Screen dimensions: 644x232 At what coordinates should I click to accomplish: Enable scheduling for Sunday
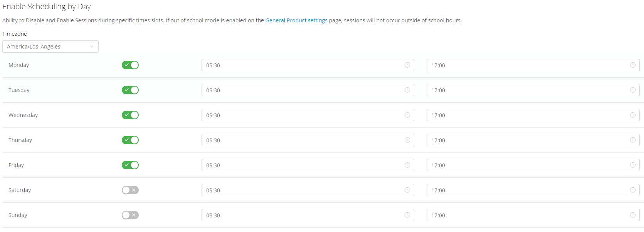pos(130,215)
